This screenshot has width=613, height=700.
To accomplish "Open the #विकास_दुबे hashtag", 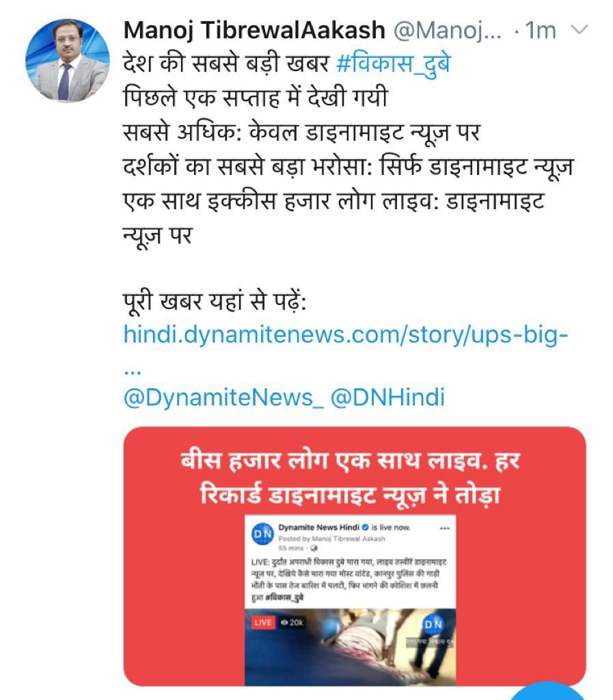I will [394, 63].
